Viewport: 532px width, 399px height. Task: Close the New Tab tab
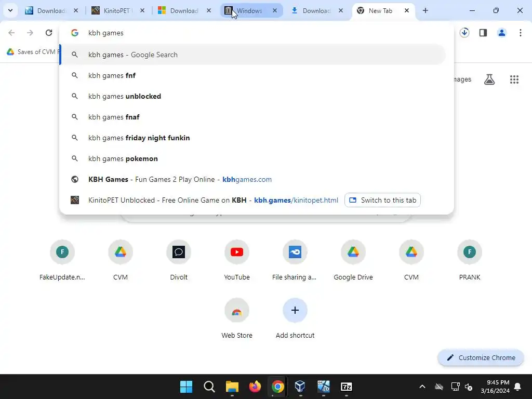click(x=407, y=10)
